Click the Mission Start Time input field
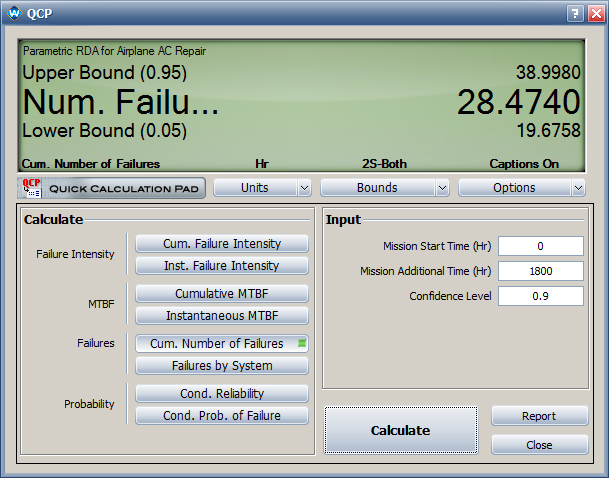 [x=540, y=246]
